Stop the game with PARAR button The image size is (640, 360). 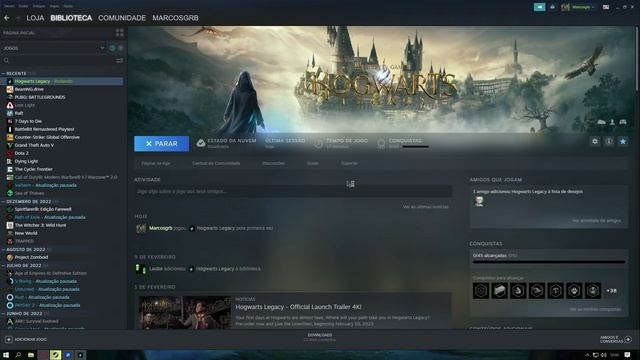click(x=162, y=144)
